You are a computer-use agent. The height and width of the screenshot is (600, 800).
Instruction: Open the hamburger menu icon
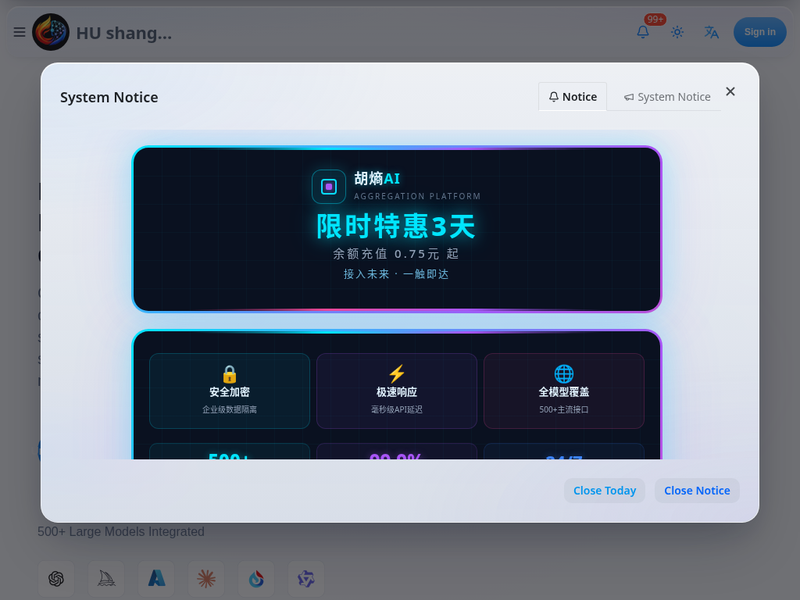19,32
